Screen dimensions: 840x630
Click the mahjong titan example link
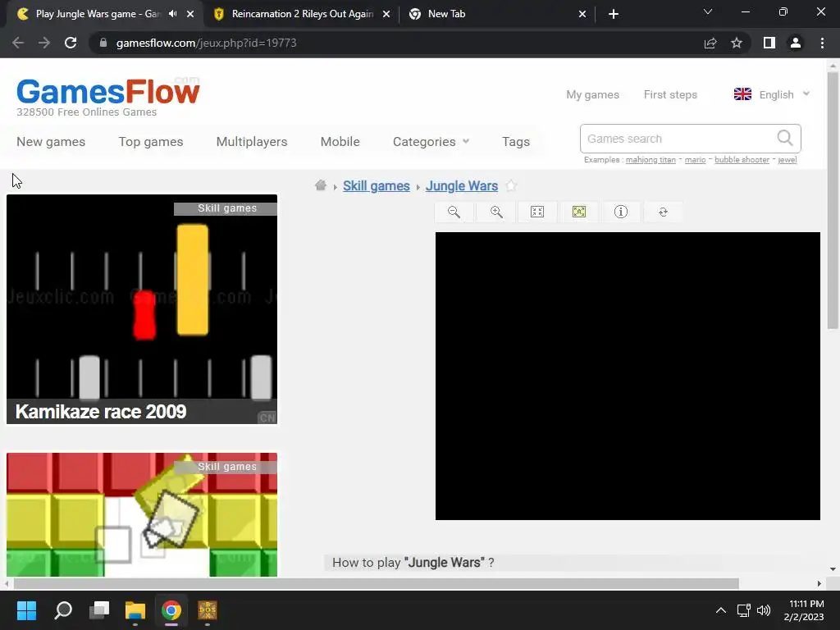[x=651, y=160]
